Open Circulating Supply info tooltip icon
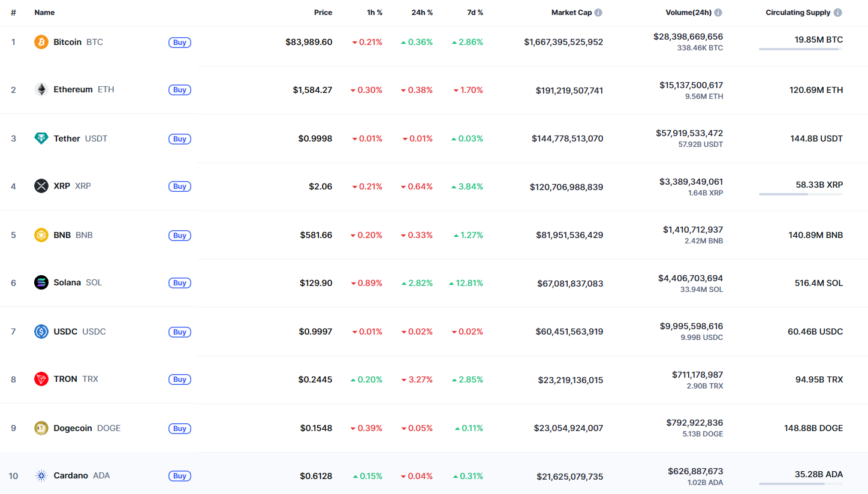 point(838,13)
